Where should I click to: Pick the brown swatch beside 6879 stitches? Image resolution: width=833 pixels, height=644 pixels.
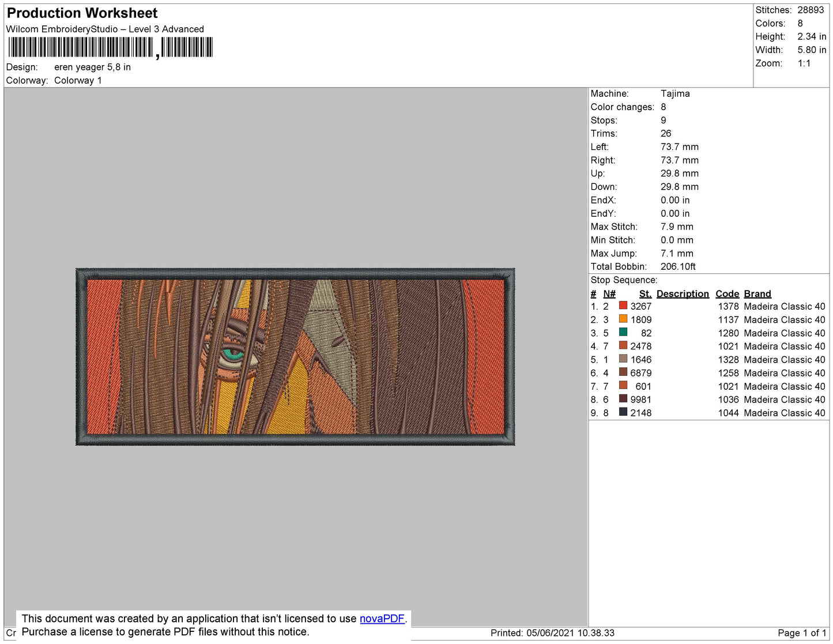(x=623, y=372)
